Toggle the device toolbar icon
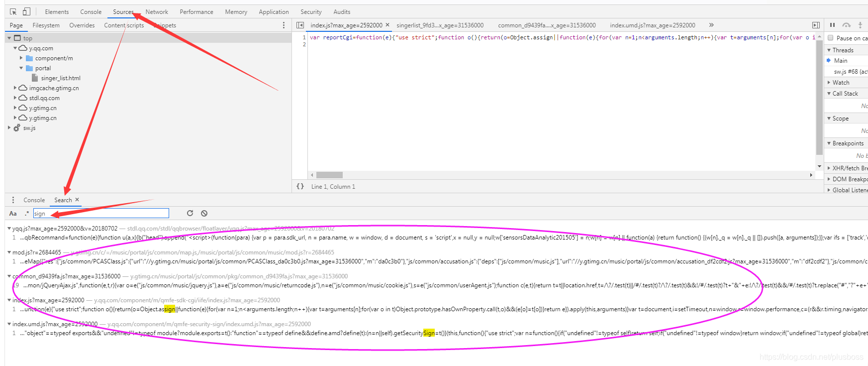 (26, 11)
